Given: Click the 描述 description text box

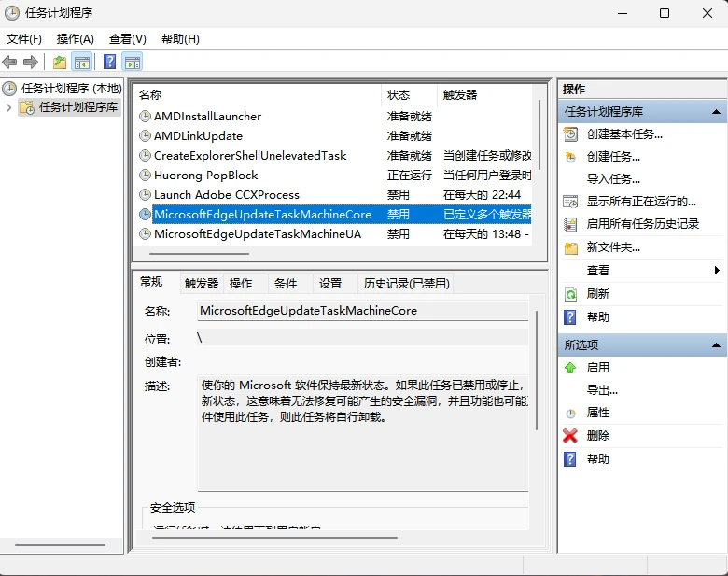Looking at the screenshot, I should (x=363, y=433).
